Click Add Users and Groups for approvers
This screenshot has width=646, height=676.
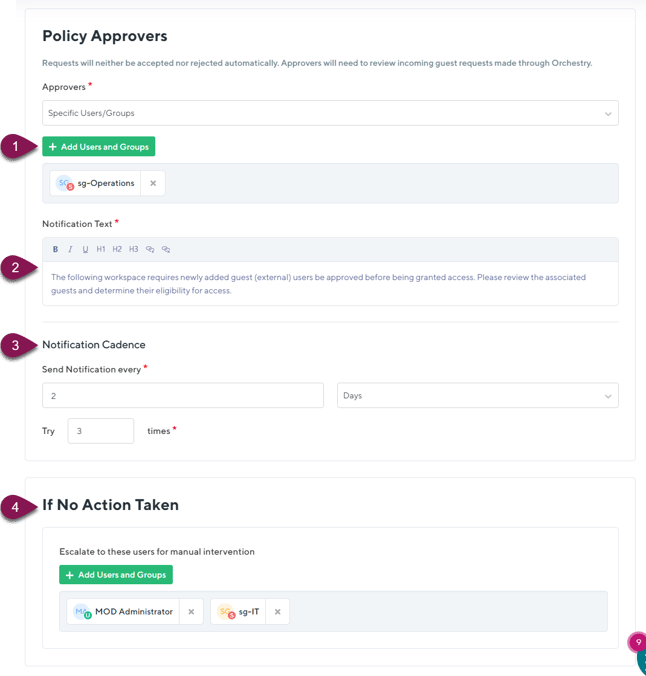click(98, 147)
